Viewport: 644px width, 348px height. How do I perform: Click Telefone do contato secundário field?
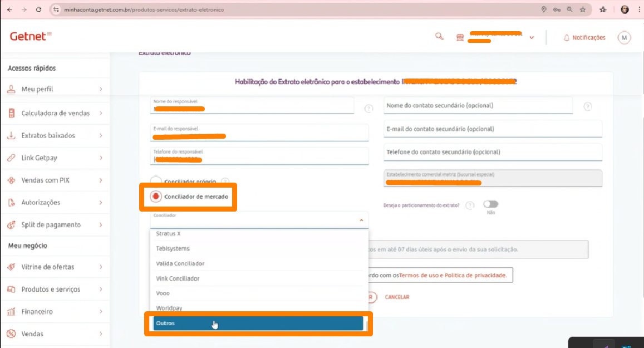[x=493, y=152]
